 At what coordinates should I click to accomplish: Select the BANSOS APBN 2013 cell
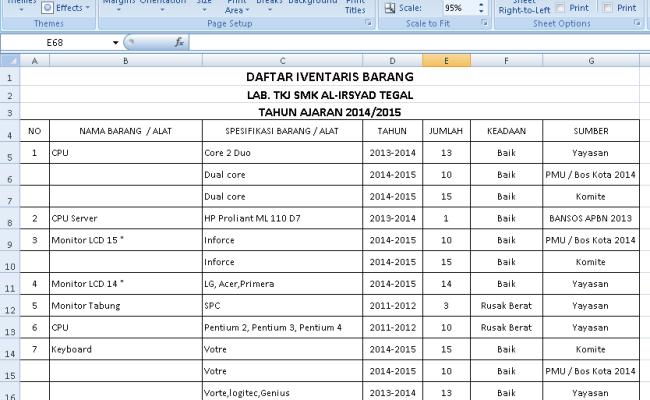[x=591, y=218]
